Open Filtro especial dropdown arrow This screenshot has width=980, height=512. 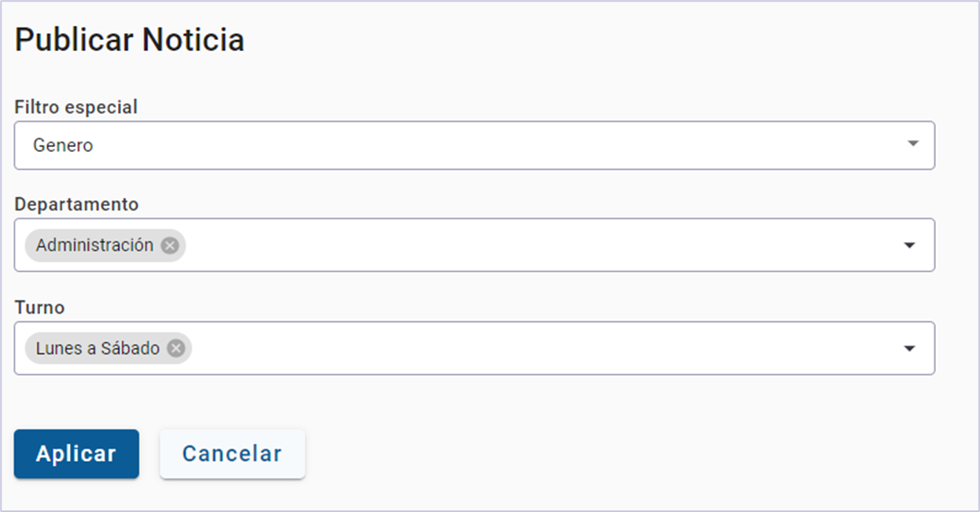(x=912, y=144)
